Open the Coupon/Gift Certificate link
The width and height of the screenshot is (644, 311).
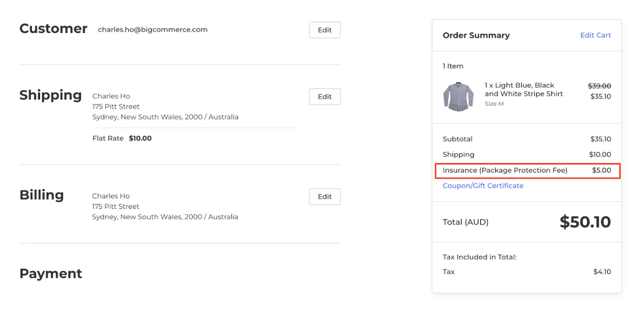click(483, 186)
